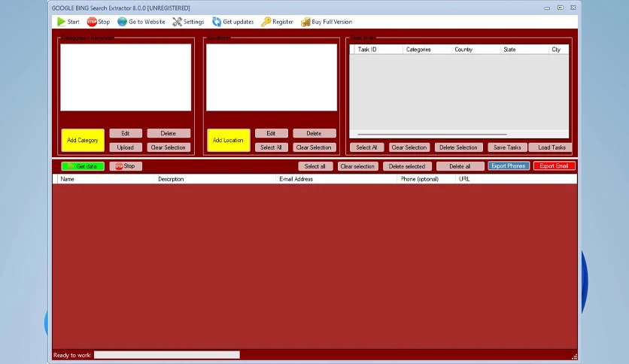629x364 pixels.
Task: Open Go to Website globe icon
Action: [122, 22]
